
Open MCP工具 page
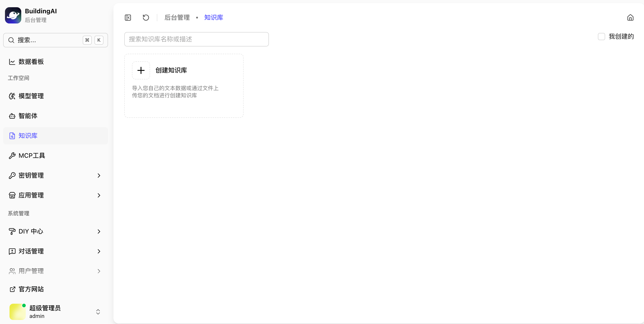click(31, 155)
